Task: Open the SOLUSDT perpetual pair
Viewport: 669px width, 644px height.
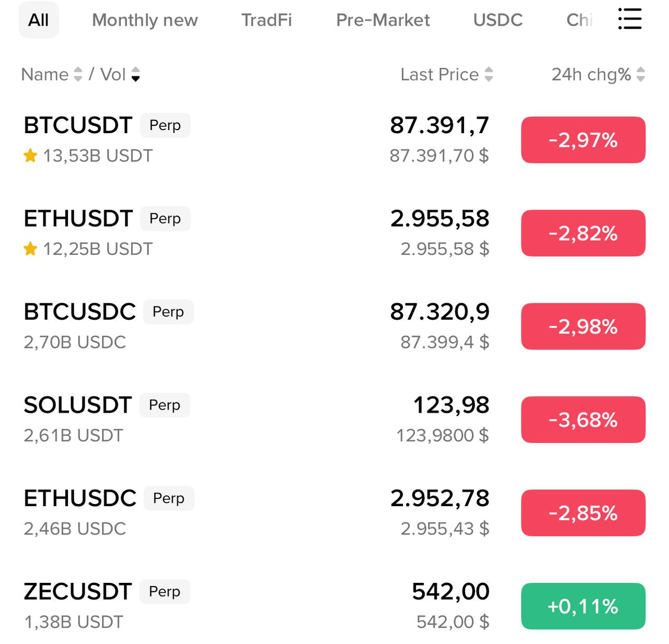Action: pos(77,405)
